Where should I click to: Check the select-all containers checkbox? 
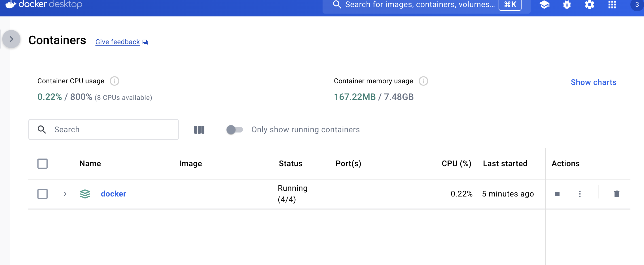point(43,164)
